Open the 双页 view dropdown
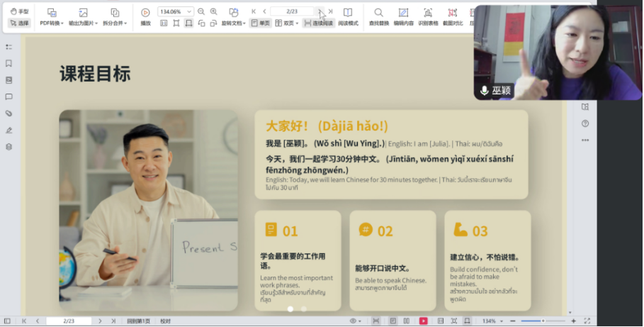The width and height of the screenshot is (644, 327). pyautogui.click(x=286, y=23)
